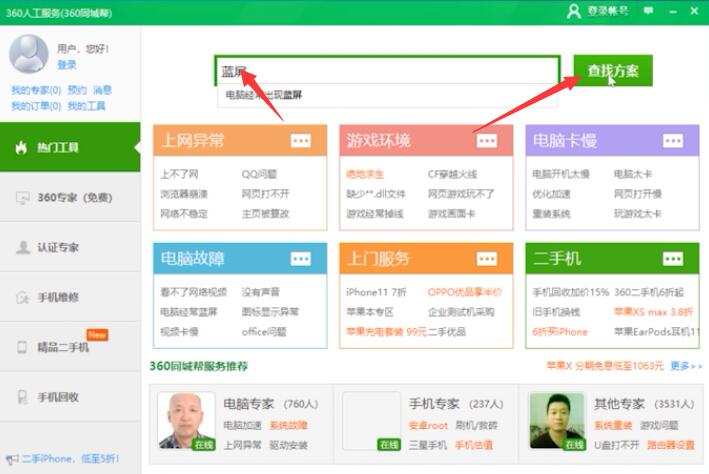Open the 我的专家(0) link

(x=36, y=90)
